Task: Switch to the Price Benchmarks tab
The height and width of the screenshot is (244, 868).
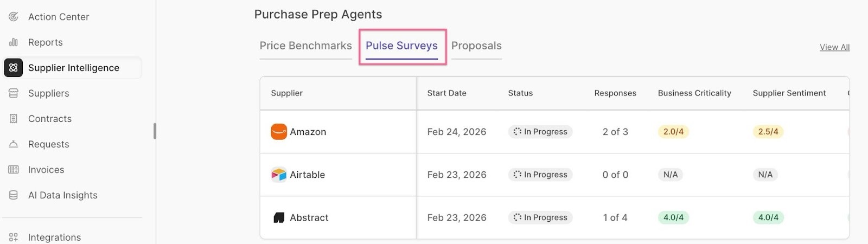Action: click(305, 46)
